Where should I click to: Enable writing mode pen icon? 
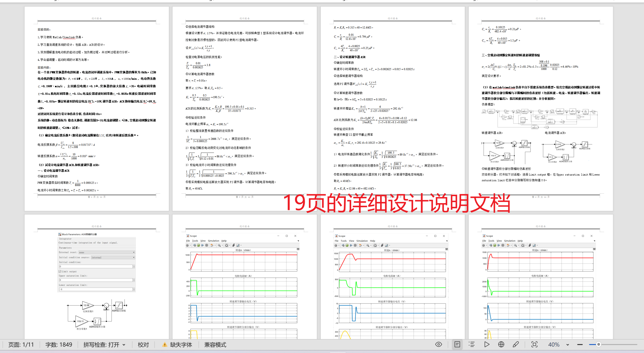tap(516, 345)
